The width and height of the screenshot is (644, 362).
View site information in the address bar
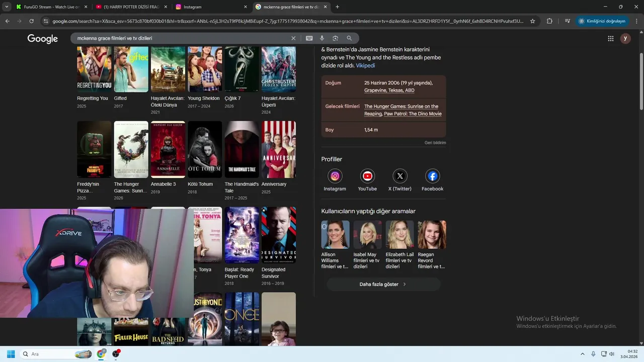point(46,21)
